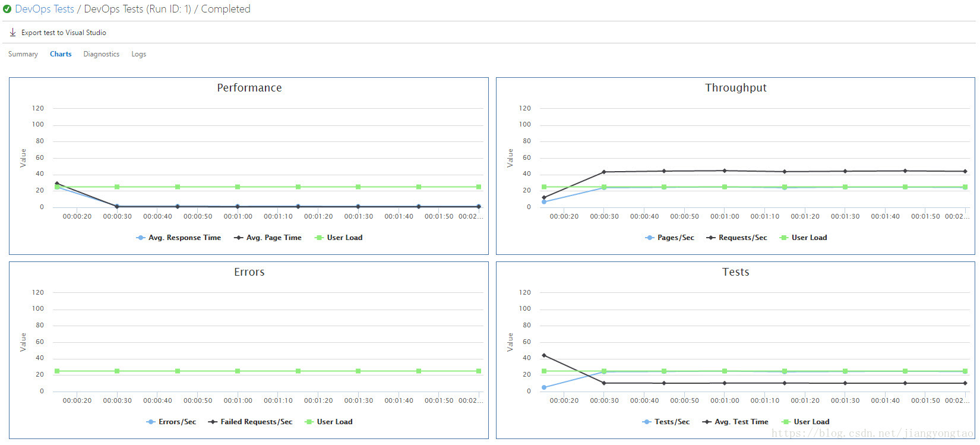The height and width of the screenshot is (445, 980).
Task: Click 00:00:20 axis label in Errors chart
Action: [x=77, y=400]
